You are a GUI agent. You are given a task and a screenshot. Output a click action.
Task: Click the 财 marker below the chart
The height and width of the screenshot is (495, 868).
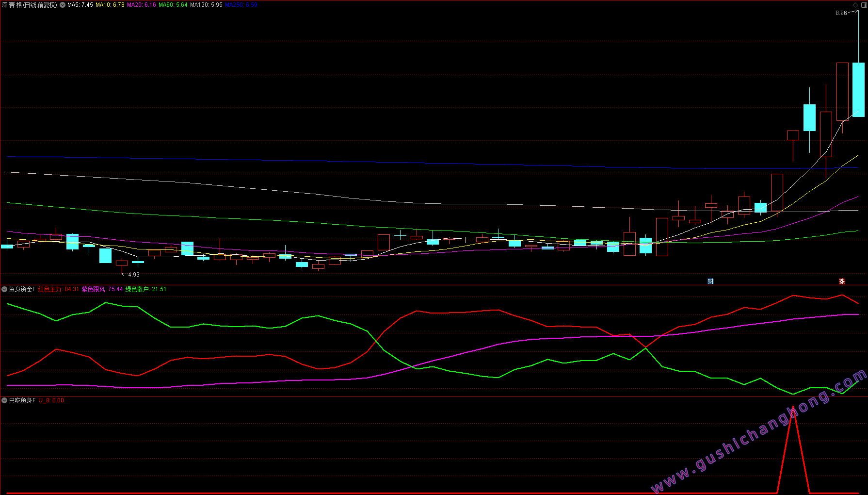coord(710,281)
